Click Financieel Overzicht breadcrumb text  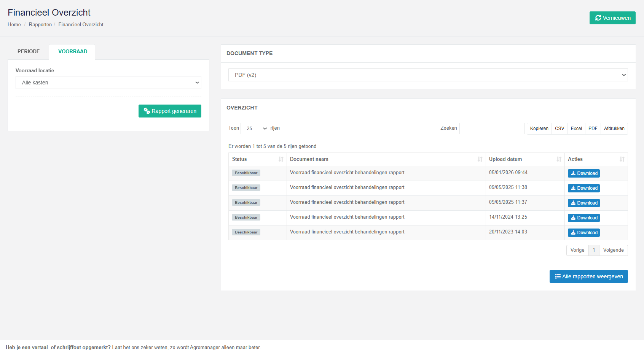pyautogui.click(x=81, y=25)
